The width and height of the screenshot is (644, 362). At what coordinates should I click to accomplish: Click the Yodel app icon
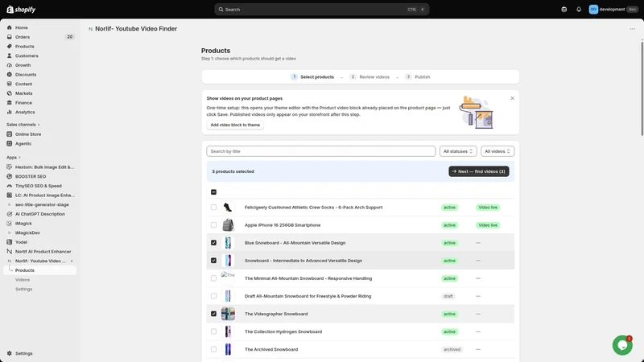coord(10,242)
